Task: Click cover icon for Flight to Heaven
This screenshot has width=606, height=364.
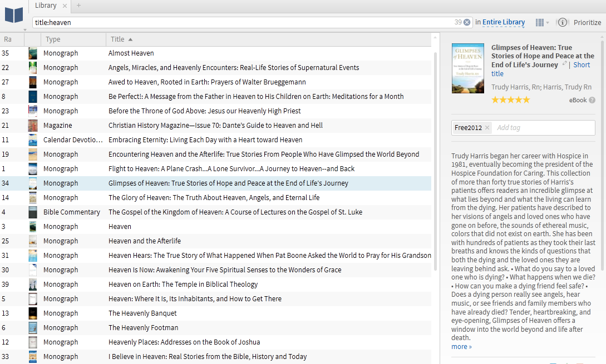Action: [x=33, y=169]
